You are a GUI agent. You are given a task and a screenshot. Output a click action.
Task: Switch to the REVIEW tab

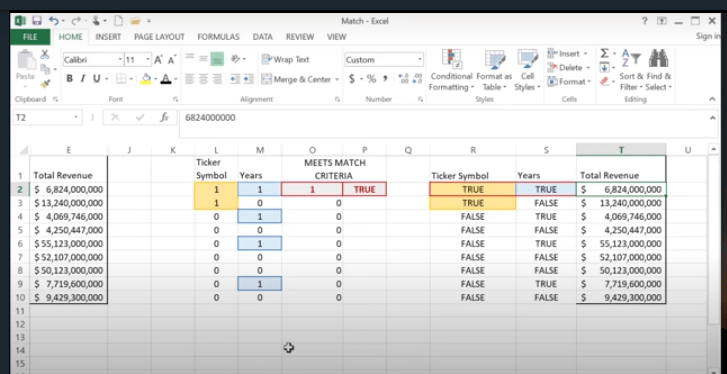(x=300, y=37)
